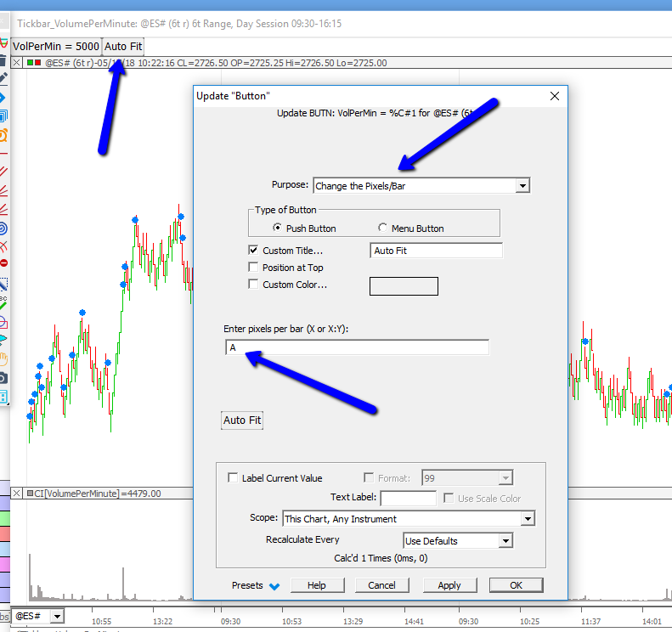Click the Apply button

click(449, 585)
